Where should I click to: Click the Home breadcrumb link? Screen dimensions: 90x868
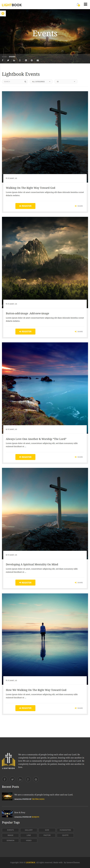coord(4,57)
